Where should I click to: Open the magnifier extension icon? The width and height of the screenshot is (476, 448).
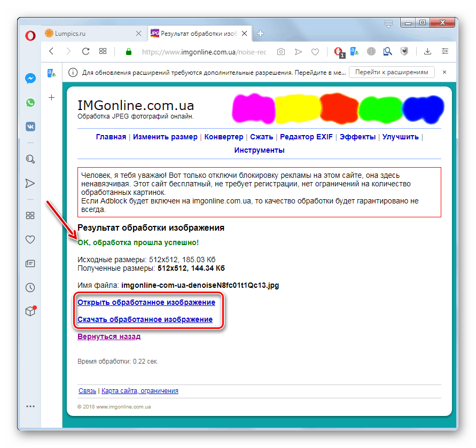coord(387,51)
